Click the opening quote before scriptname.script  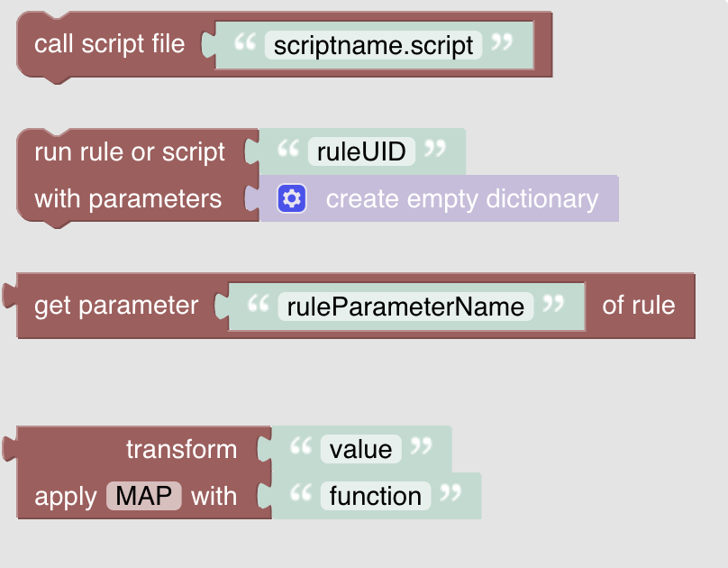pyautogui.click(x=244, y=43)
